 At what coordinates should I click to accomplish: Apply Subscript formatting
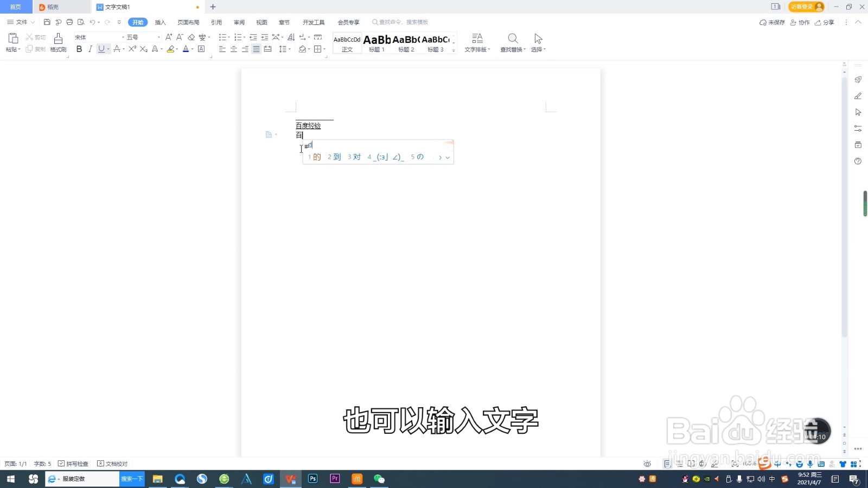point(143,49)
